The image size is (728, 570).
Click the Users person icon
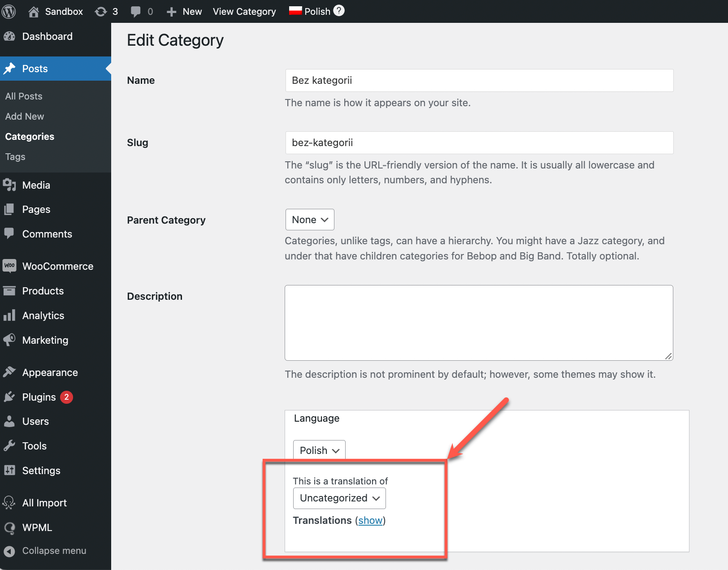click(x=9, y=421)
